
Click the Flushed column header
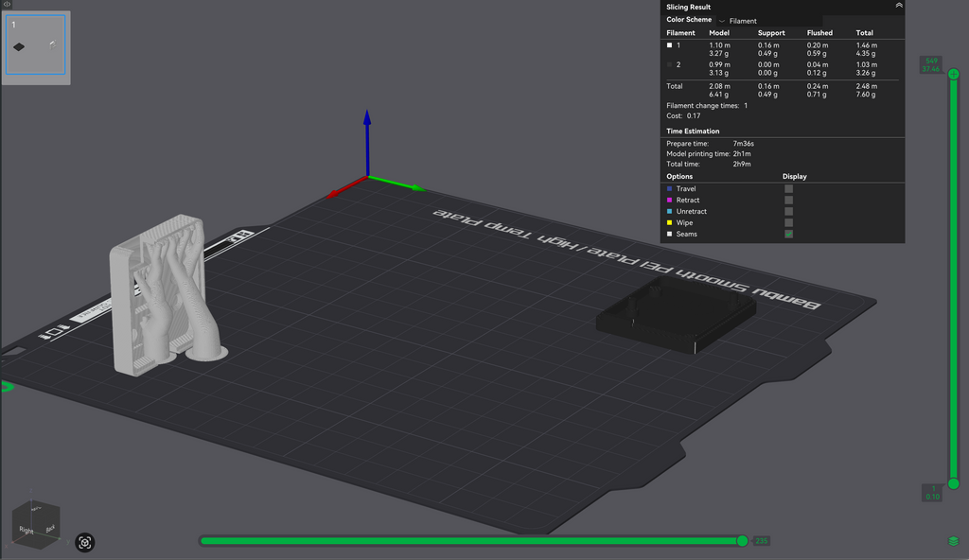[819, 33]
